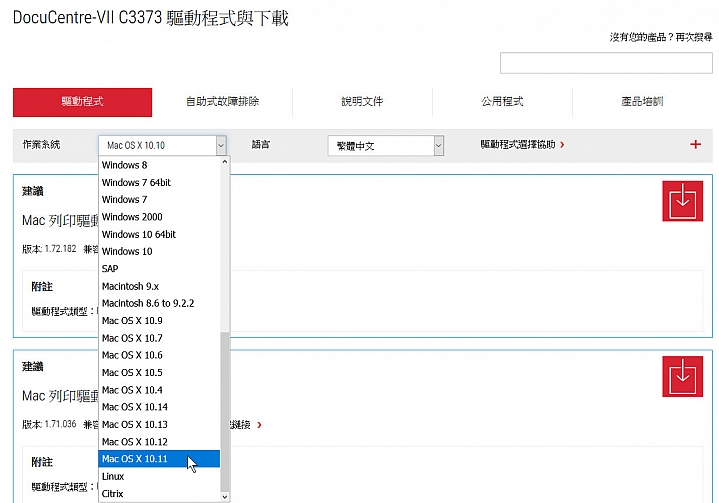Click the red arrow after 鏈接 text
Screen dimensions: 719x503
click(260, 425)
